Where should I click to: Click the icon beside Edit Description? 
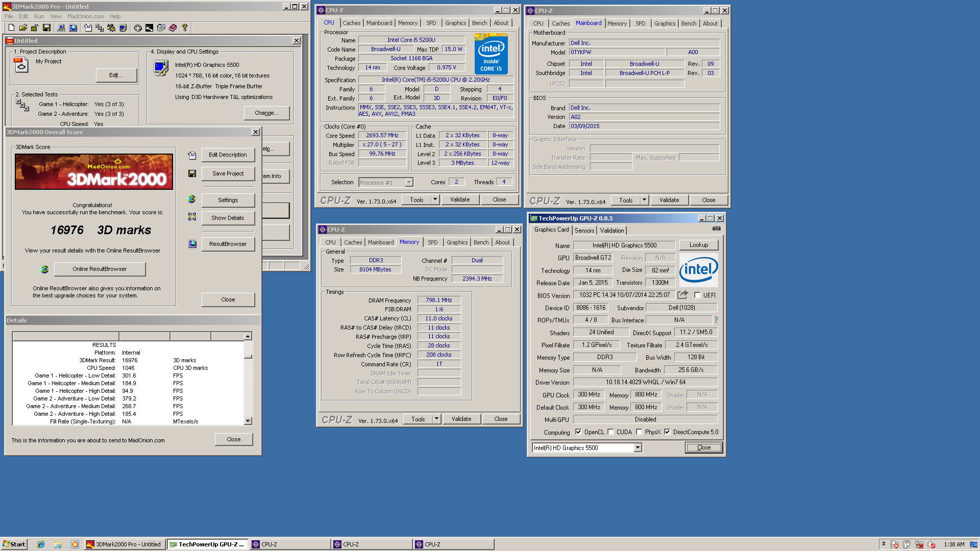click(x=192, y=155)
